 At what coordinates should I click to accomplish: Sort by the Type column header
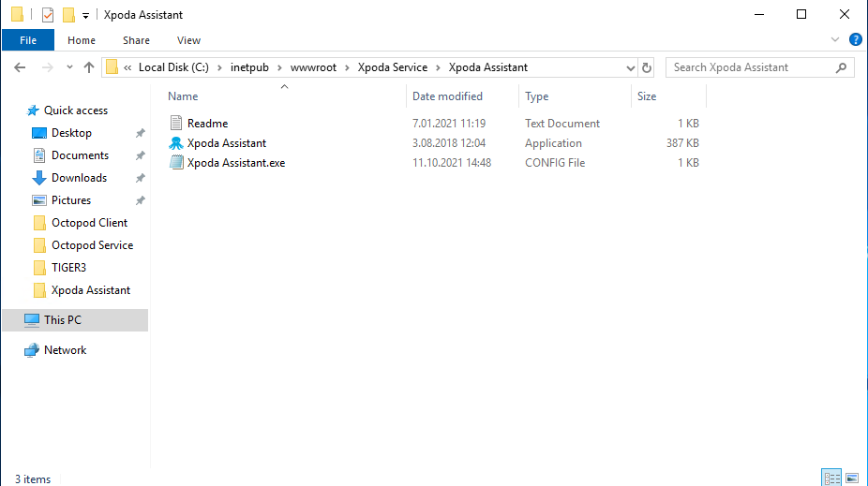click(536, 96)
